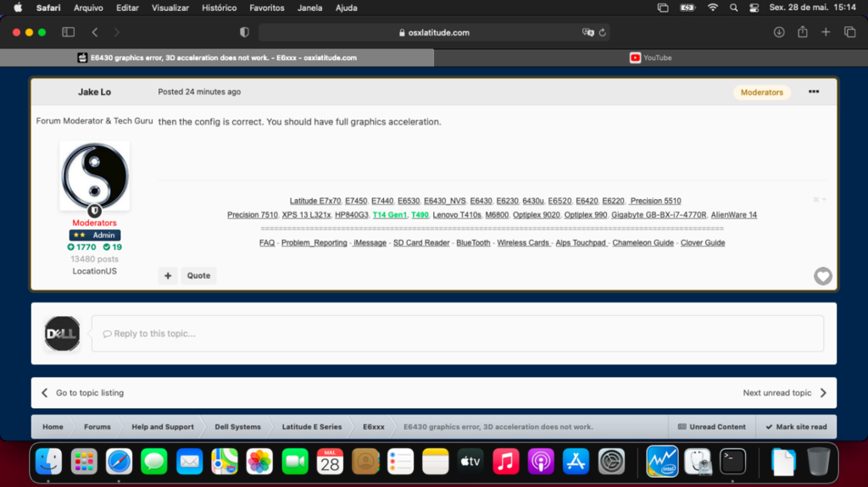Image resolution: width=868 pixels, height=487 pixels.
Task: Open Dell Systems breadcrumb
Action: [237, 427]
